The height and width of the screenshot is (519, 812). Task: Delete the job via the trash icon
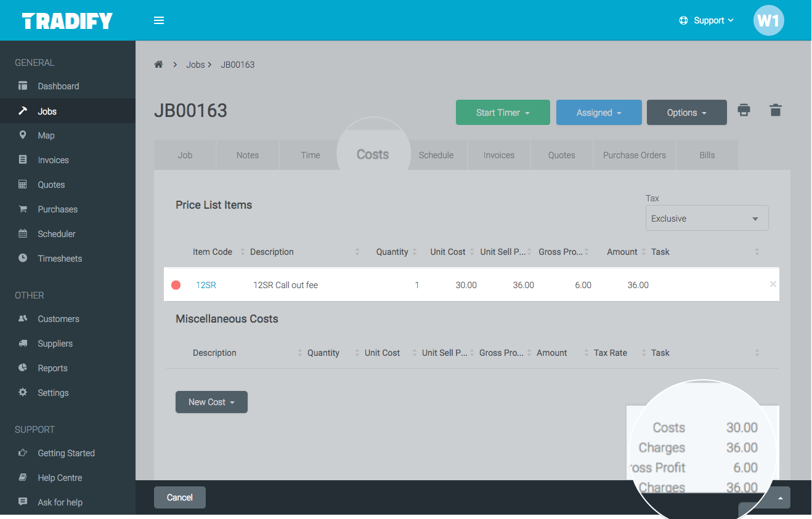(x=775, y=110)
